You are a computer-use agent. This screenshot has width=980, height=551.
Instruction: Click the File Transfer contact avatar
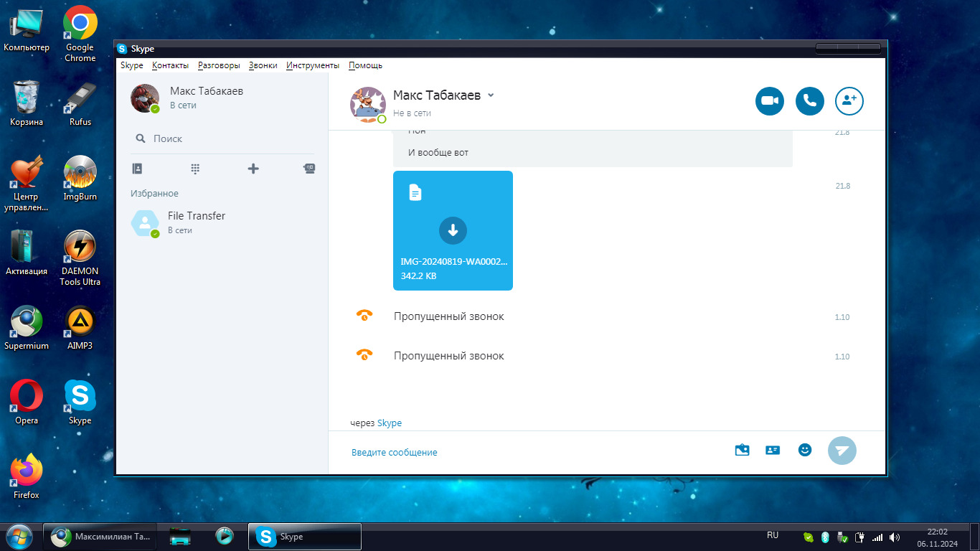coord(145,223)
